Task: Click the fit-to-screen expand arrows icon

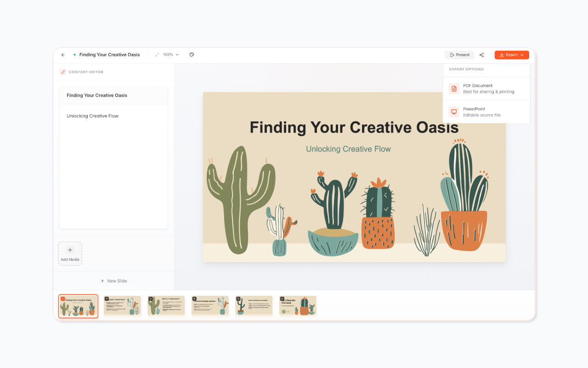Action: (157, 55)
